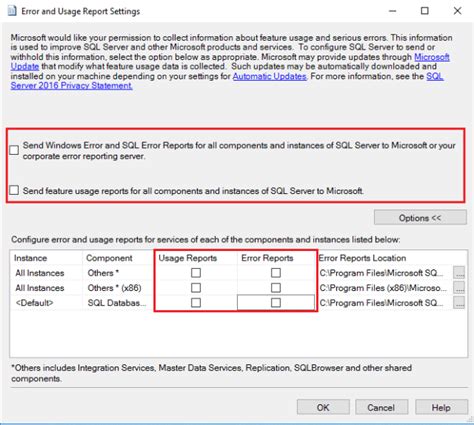
Task: Check Error Reports for Others * row
Action: [x=276, y=273]
